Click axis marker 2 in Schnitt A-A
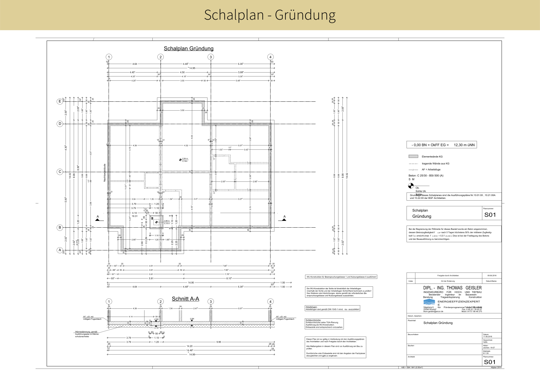Screen dimensions: 540x392 [x=161, y=302]
